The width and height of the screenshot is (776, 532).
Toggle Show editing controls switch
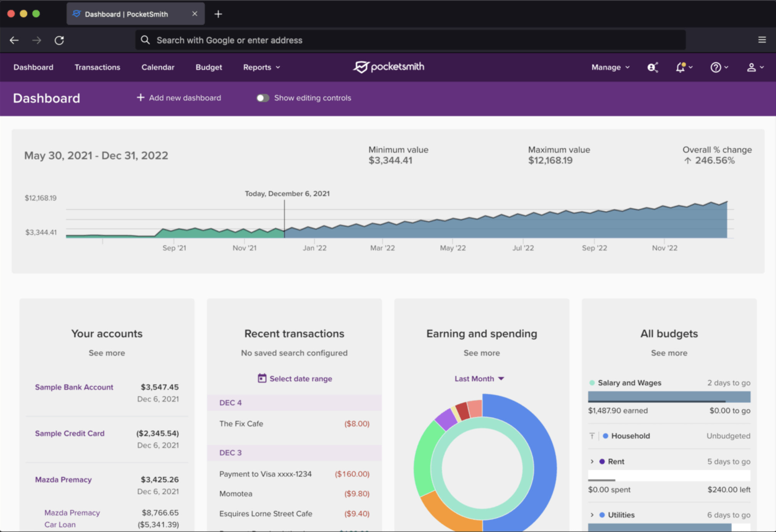tap(263, 98)
